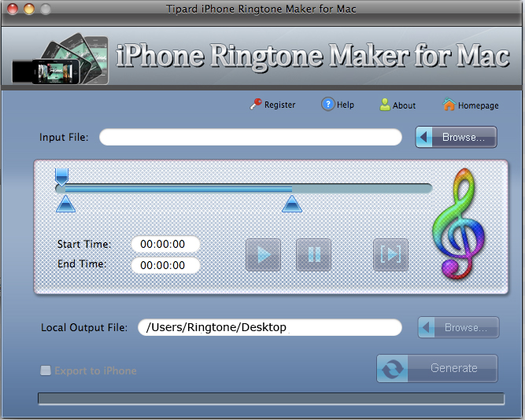This screenshot has width=525, height=420.
Task: Click the iPhone logo image in header
Action: (x=61, y=58)
